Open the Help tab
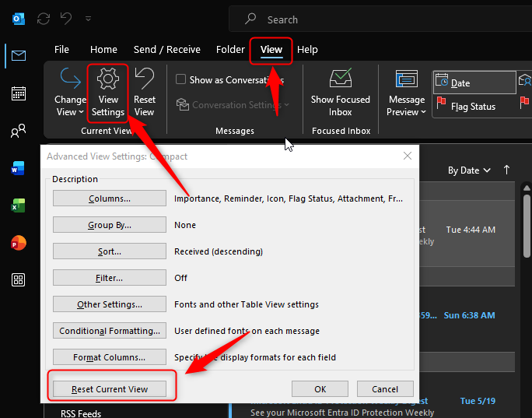Screen dimensions: 532x418 click(x=307, y=50)
